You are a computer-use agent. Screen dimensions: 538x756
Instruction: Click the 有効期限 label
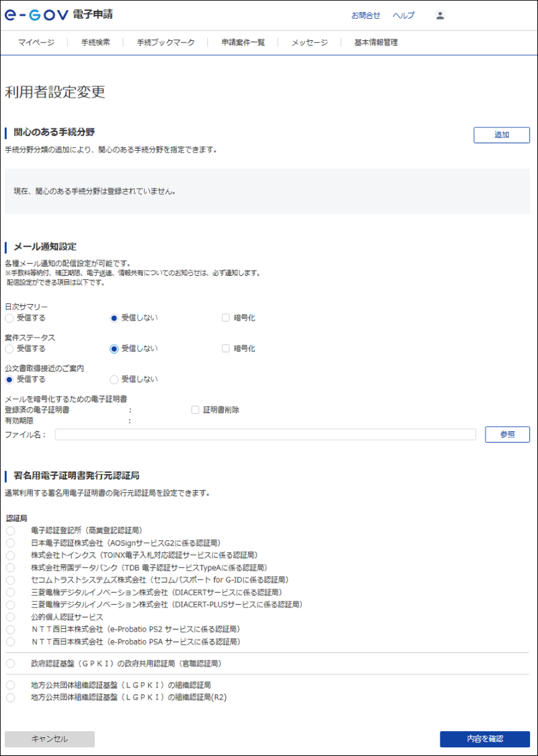pyautogui.click(x=19, y=420)
